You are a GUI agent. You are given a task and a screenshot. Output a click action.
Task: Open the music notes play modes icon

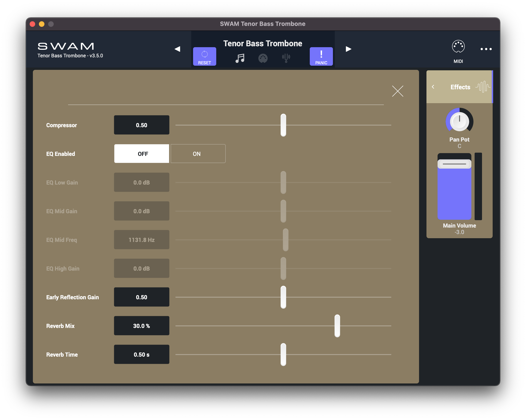pos(240,58)
